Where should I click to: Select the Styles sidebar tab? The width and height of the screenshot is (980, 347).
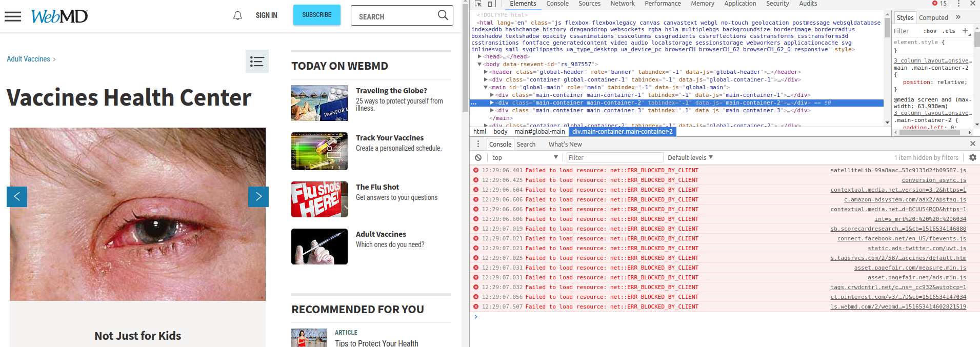905,17
